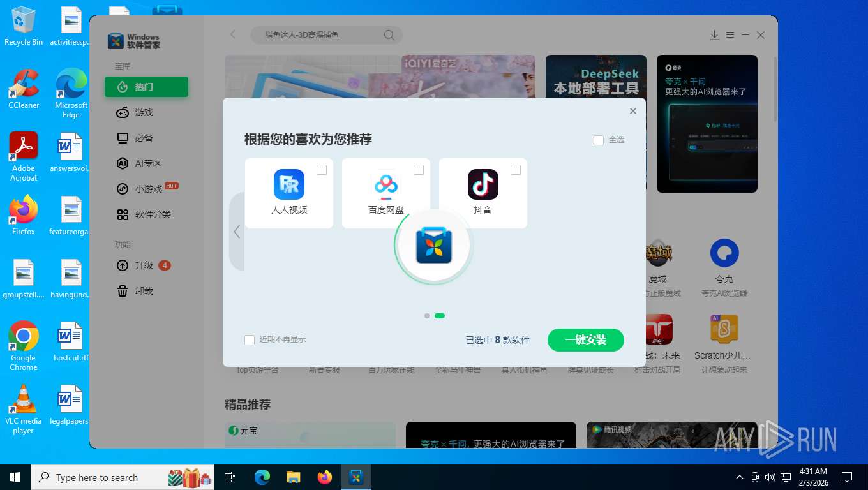The height and width of the screenshot is (490, 868).
Task: Open File Explorer from the taskbar
Action: [294, 477]
